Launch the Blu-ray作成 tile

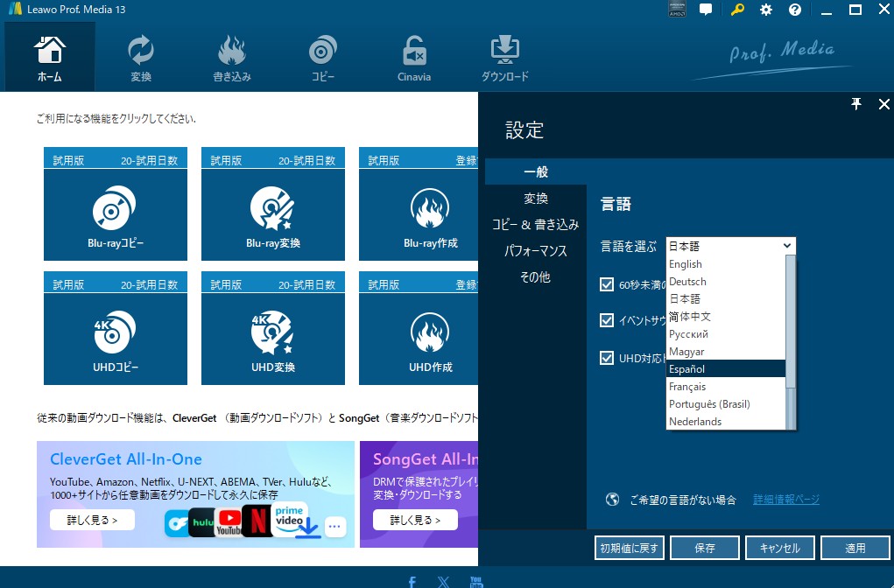click(x=419, y=204)
